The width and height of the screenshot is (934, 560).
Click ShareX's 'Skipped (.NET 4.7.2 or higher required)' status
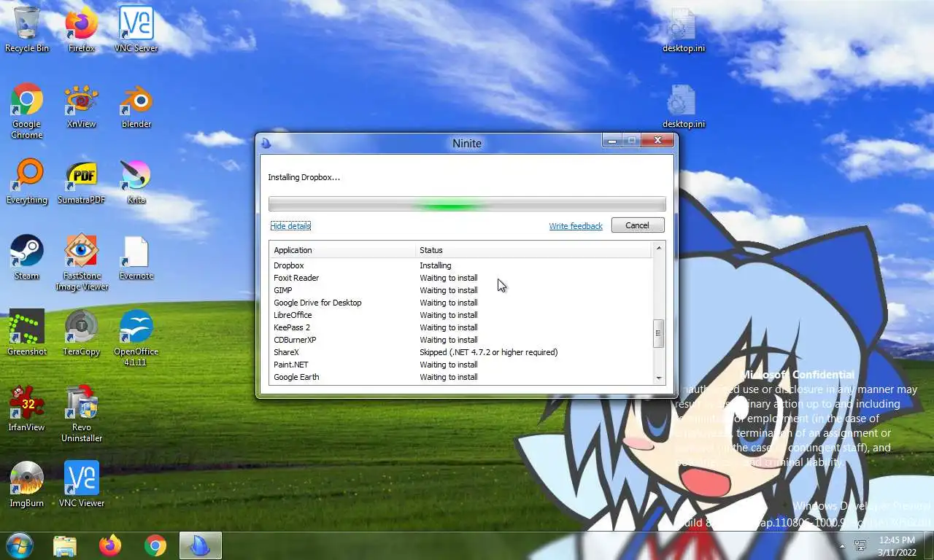click(x=489, y=352)
